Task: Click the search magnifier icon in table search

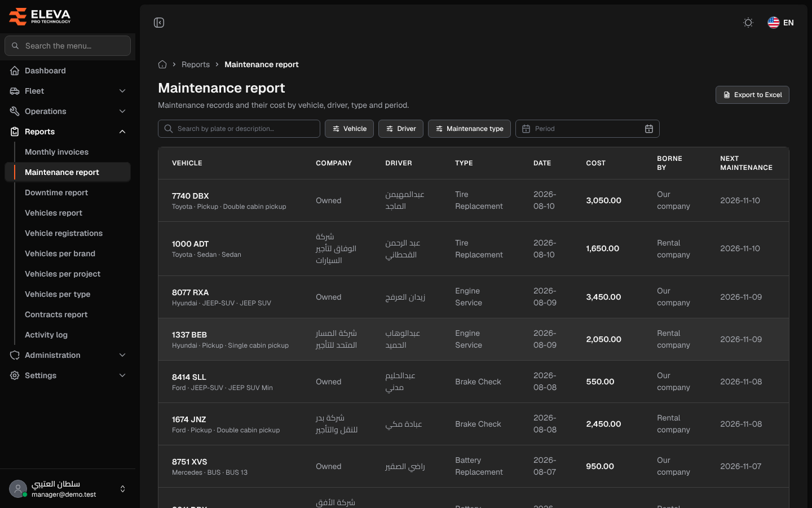Action: (x=169, y=129)
